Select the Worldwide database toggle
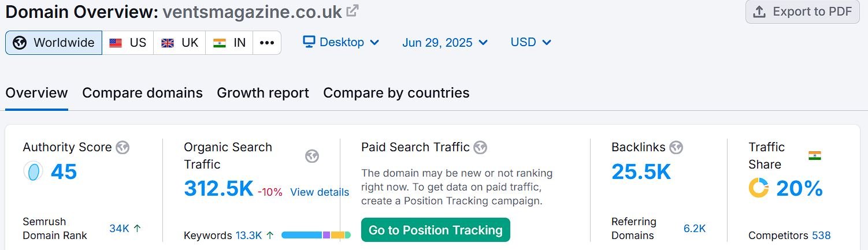This screenshot has width=868, height=250. point(54,43)
